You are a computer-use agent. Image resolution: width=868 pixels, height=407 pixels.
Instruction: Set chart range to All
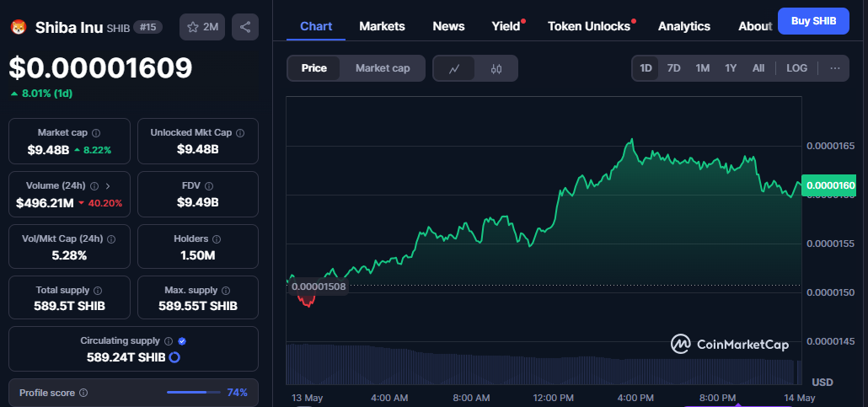758,68
